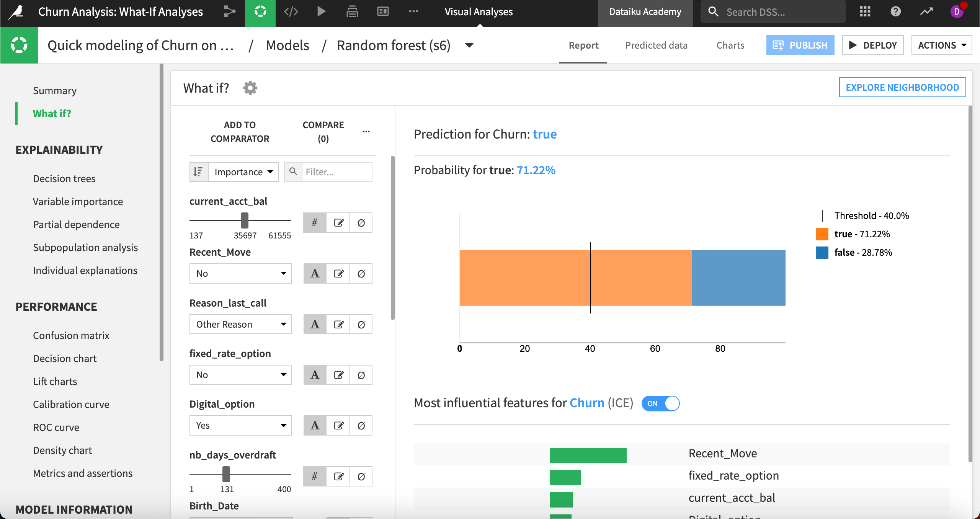This screenshot has width=980, height=519.
Task: Click the Flow icon in top bar
Action: [229, 11]
